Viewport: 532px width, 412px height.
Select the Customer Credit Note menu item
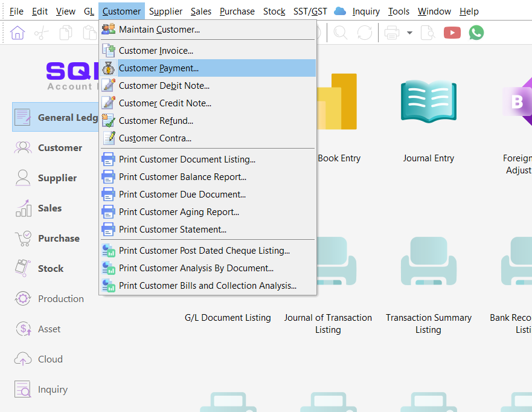165,103
